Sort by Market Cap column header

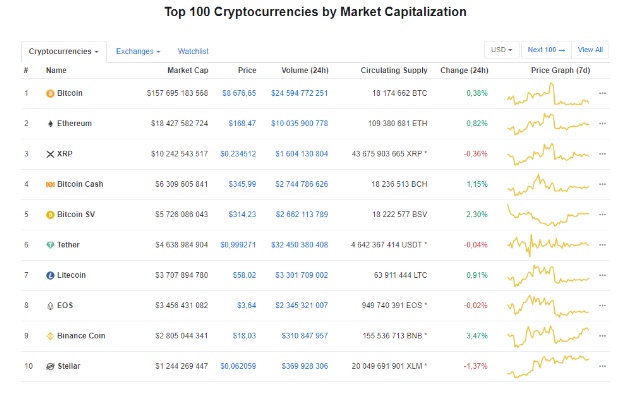point(188,70)
